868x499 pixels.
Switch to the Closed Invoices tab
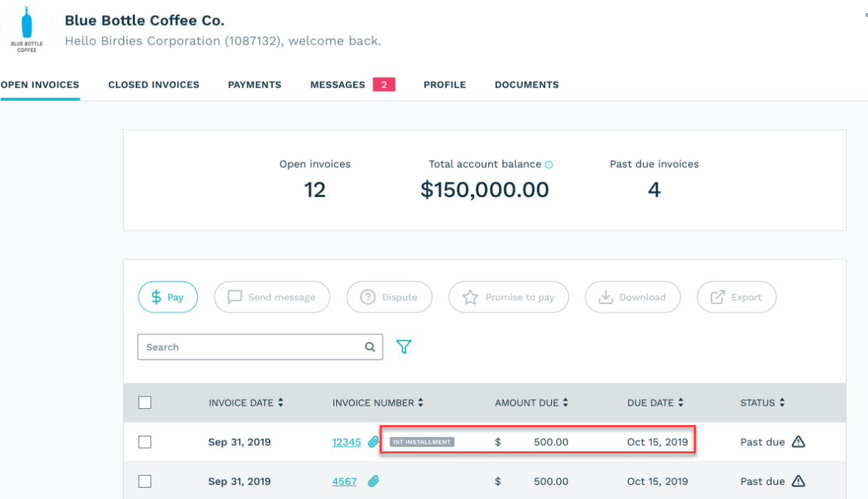point(154,85)
